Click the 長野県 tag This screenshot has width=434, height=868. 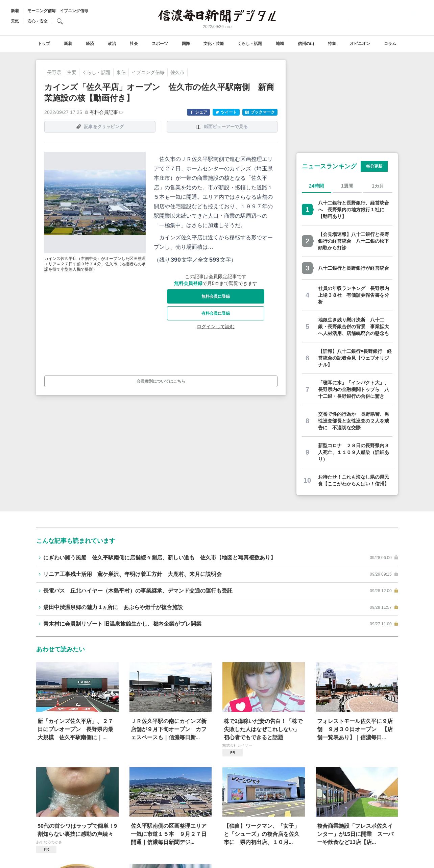pos(54,72)
